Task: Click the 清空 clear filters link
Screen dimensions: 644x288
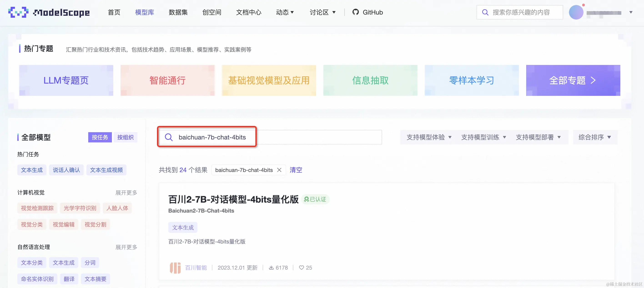Action: tap(296, 170)
